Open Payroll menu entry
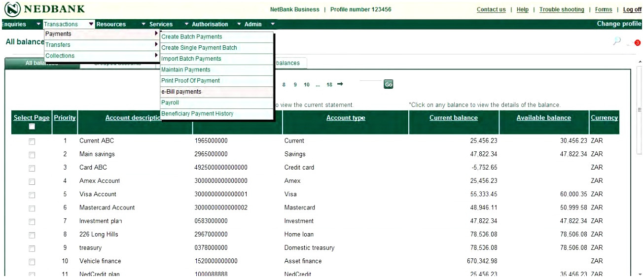644x278 pixels. click(x=216, y=103)
